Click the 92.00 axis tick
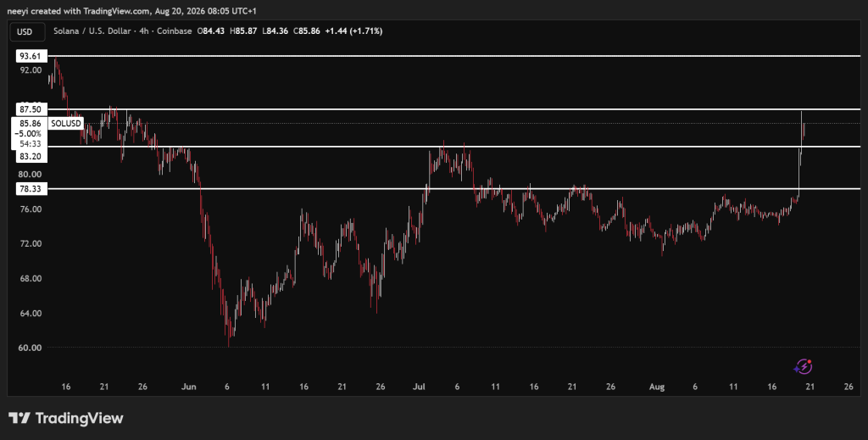This screenshot has height=440, width=868. [31, 70]
